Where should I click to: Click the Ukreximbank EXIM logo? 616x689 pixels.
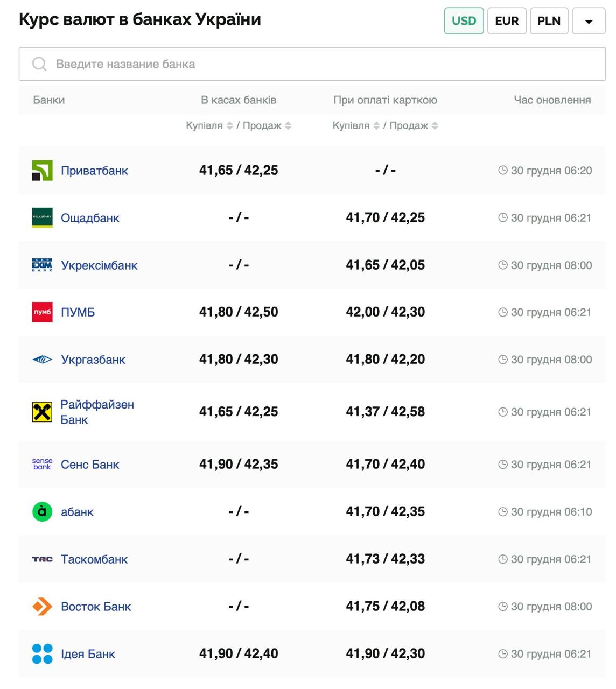[x=42, y=265]
